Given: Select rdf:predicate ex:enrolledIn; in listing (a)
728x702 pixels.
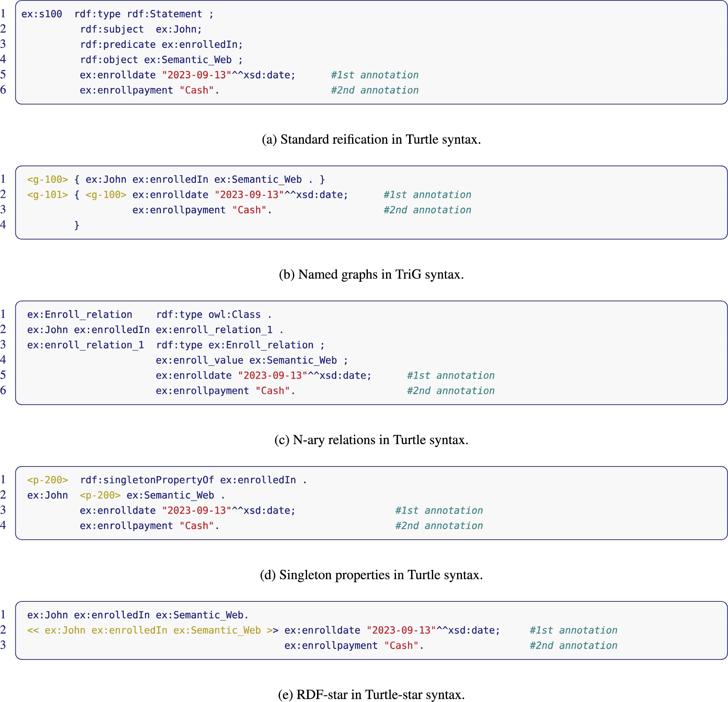Looking at the screenshot, I should pos(162,44).
